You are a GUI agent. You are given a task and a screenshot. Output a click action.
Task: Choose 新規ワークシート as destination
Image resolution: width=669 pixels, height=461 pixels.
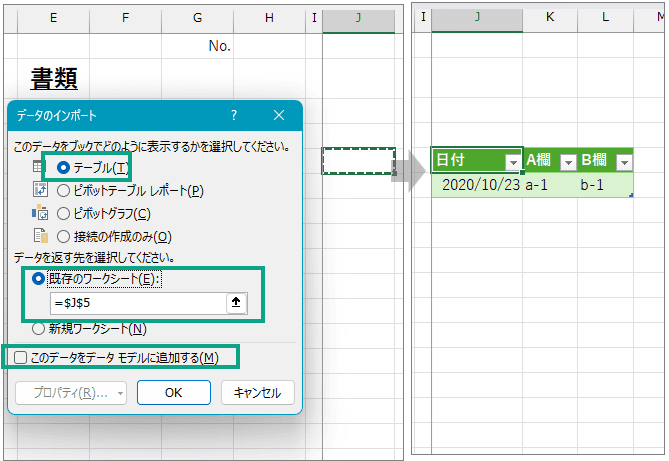40,328
